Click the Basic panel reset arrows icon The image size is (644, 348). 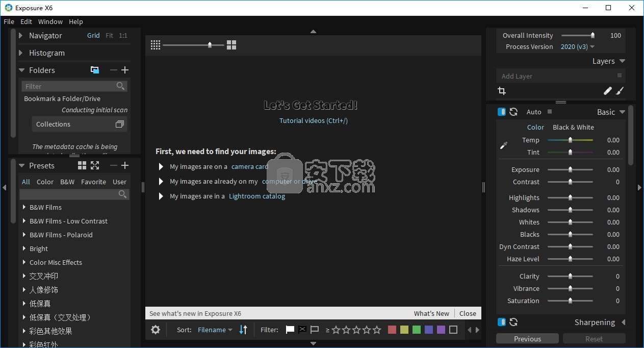pyautogui.click(x=513, y=112)
